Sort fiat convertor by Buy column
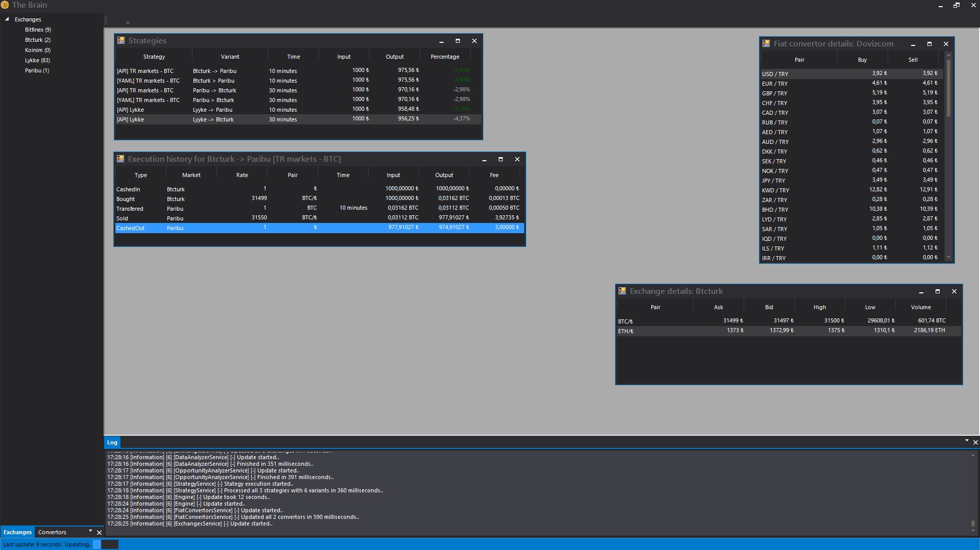This screenshot has height=550, width=980. click(862, 60)
